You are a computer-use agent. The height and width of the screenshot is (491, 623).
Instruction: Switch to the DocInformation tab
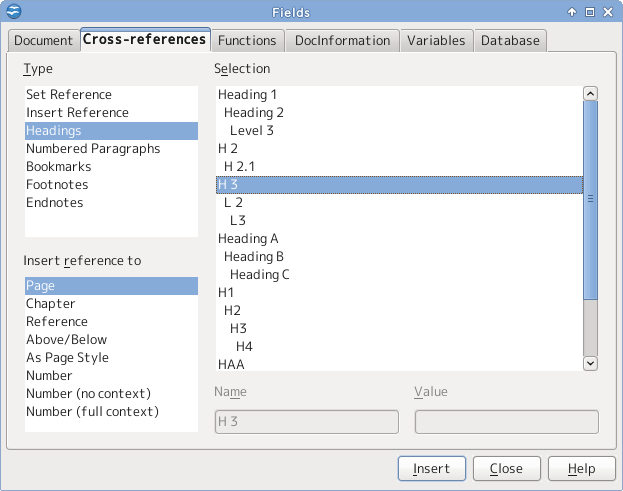(x=342, y=41)
